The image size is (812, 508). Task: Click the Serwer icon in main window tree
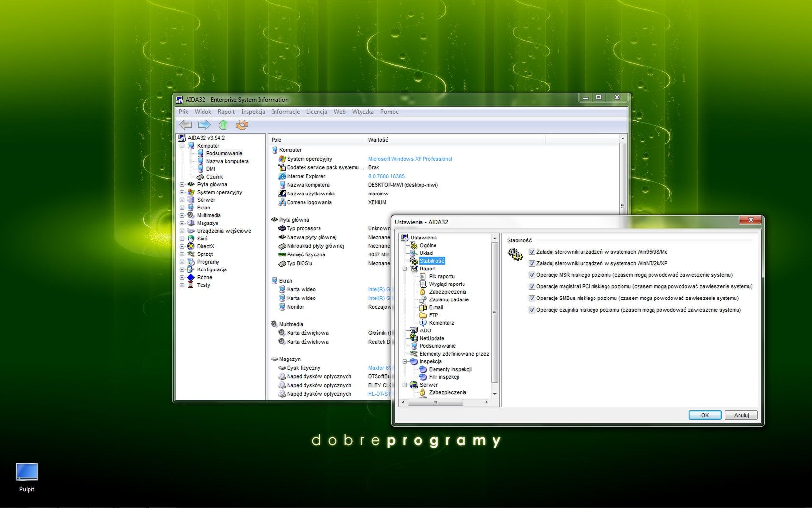point(191,200)
